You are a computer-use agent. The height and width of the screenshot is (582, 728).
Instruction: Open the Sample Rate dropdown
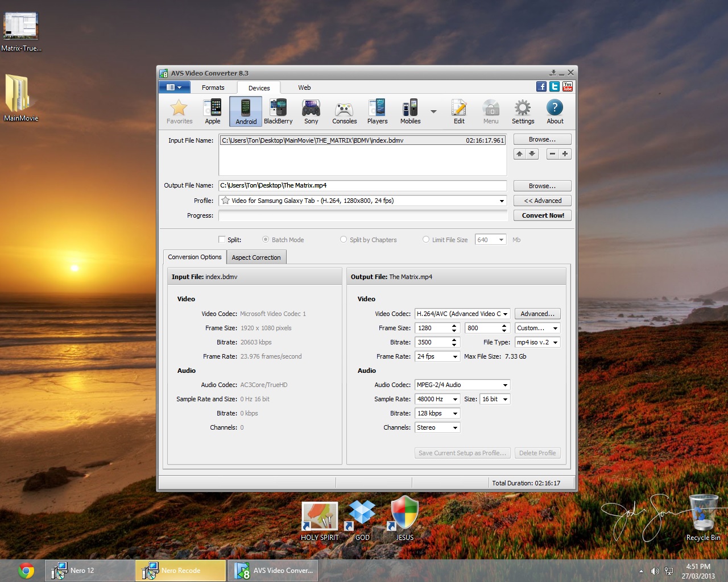pyautogui.click(x=437, y=399)
